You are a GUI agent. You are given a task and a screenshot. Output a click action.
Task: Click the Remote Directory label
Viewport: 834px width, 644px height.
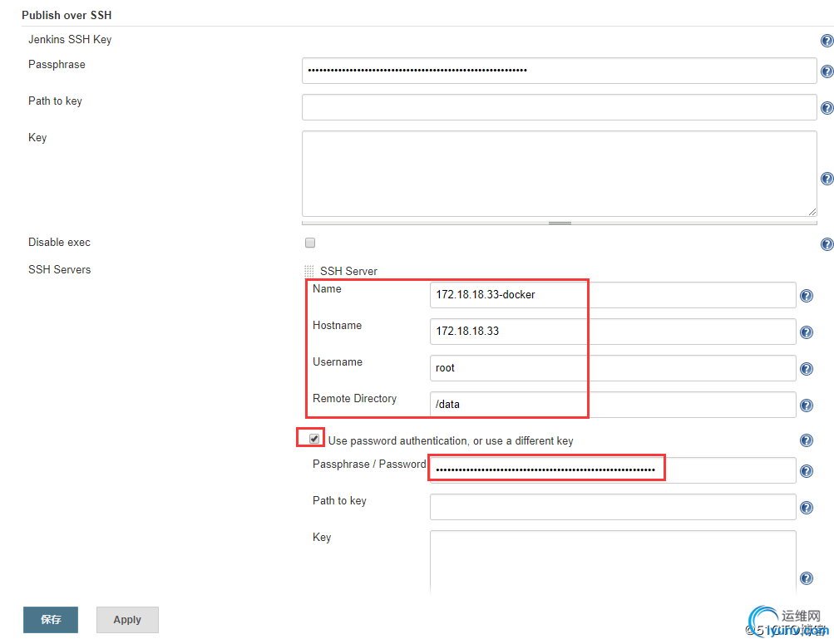click(355, 399)
